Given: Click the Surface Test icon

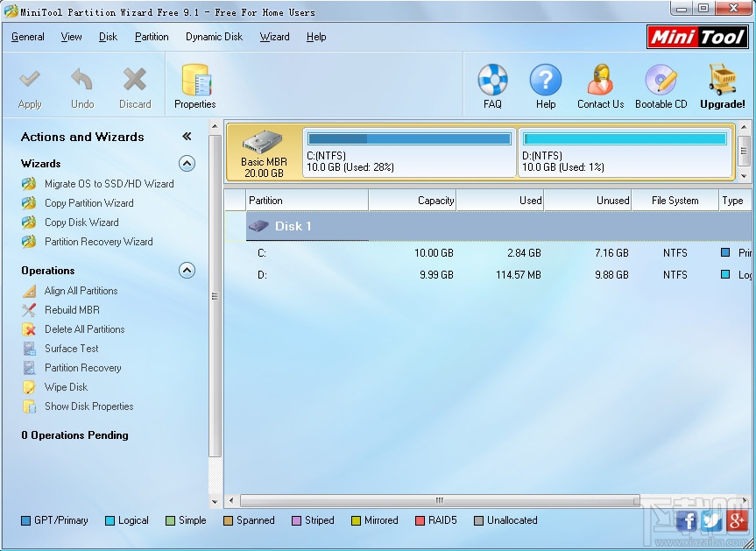Looking at the screenshot, I should pyautogui.click(x=29, y=349).
